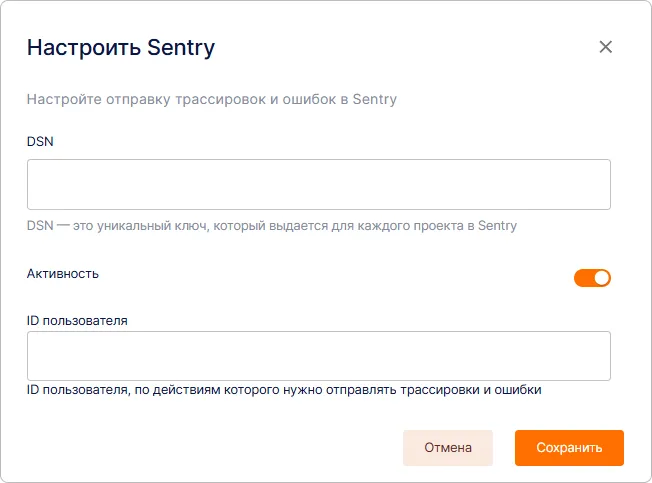The image size is (652, 483).
Task: Click the DSN unique key hint text
Action: pyautogui.click(x=271, y=226)
